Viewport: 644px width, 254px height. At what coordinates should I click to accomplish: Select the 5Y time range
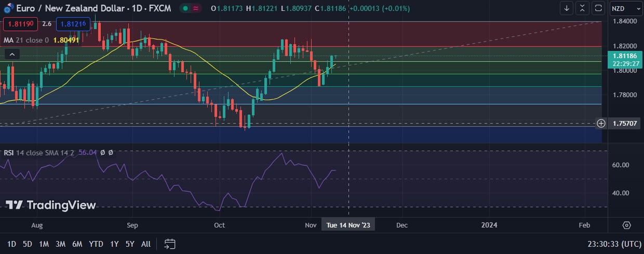click(x=130, y=244)
